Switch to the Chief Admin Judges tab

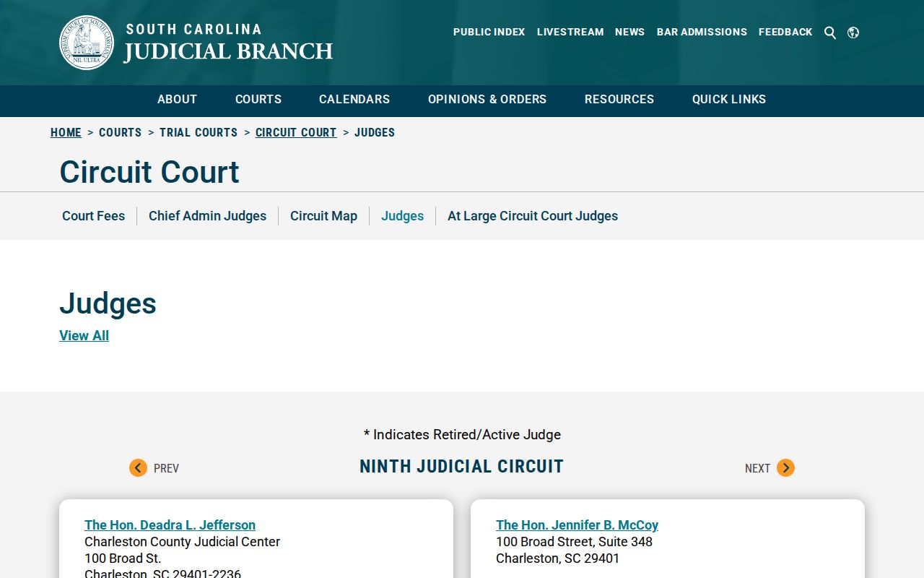pyautogui.click(x=207, y=216)
